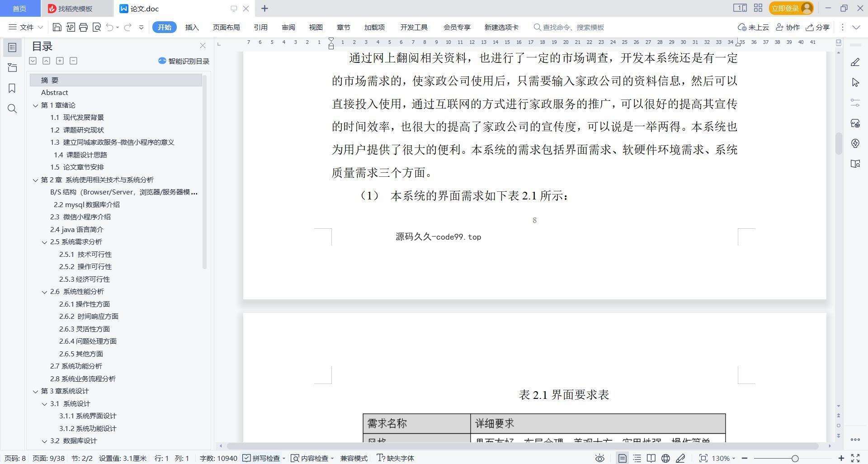Viewport: 868px width, 464px height.
Task: Open new tab with plus button
Action: point(265,8)
